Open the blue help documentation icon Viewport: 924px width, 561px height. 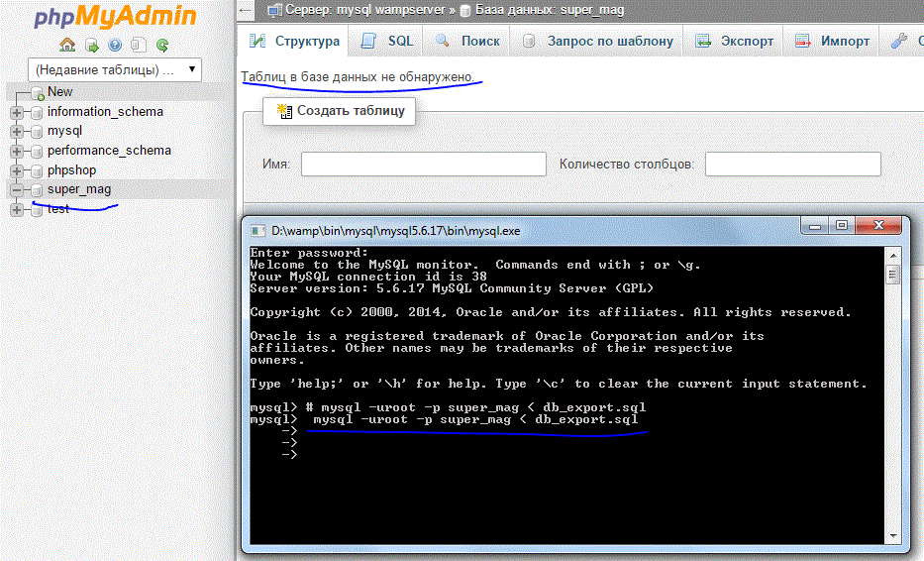(x=115, y=45)
